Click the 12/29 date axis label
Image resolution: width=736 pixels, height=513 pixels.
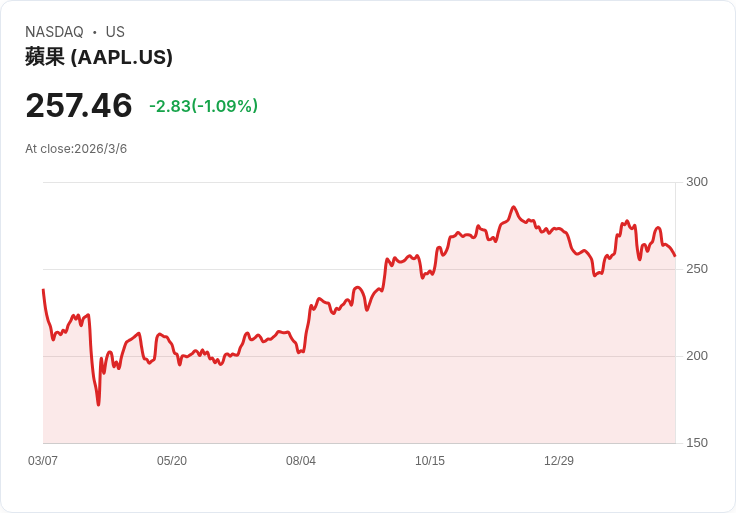[x=559, y=461]
